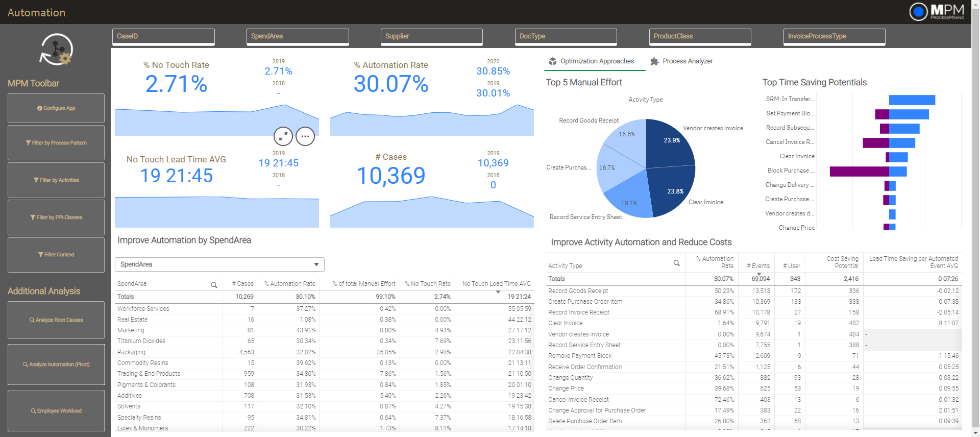Select the Commodity Resins row

324,363
